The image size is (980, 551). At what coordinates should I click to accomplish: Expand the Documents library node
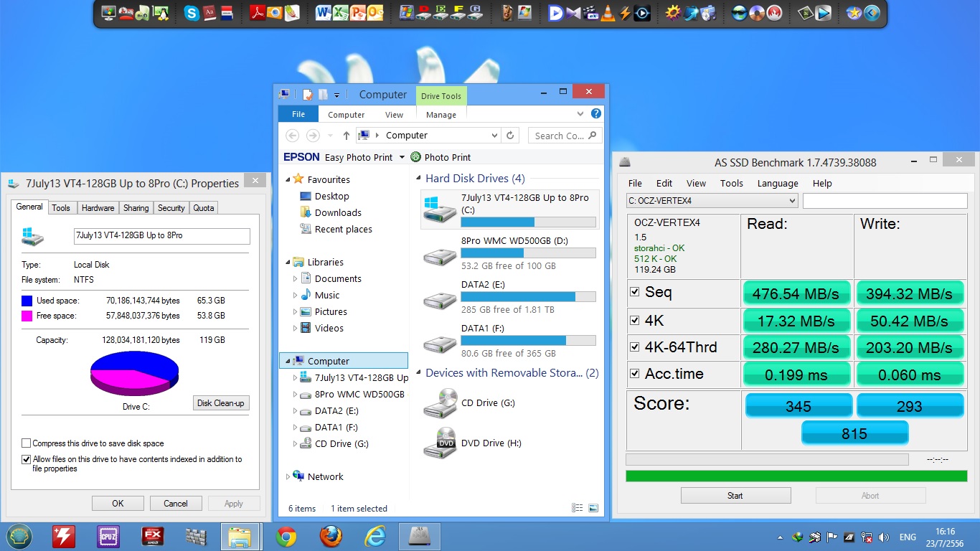pyautogui.click(x=295, y=278)
